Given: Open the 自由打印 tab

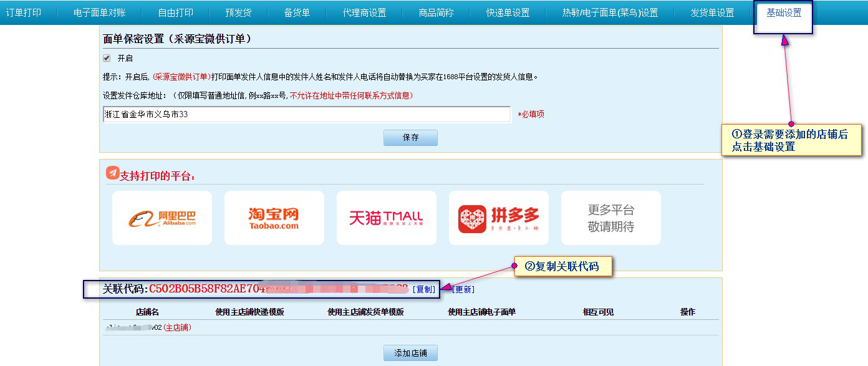Looking at the screenshot, I should pyautogui.click(x=175, y=12).
